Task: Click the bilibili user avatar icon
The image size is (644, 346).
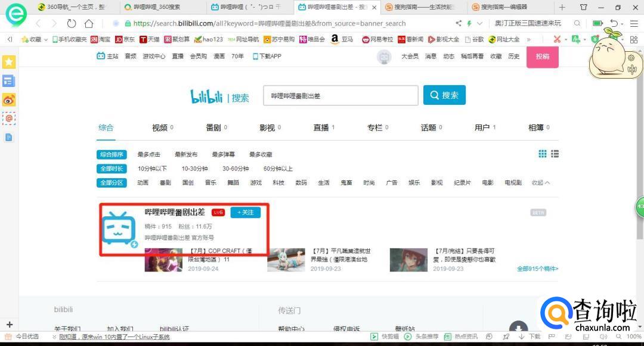Action: pos(384,57)
